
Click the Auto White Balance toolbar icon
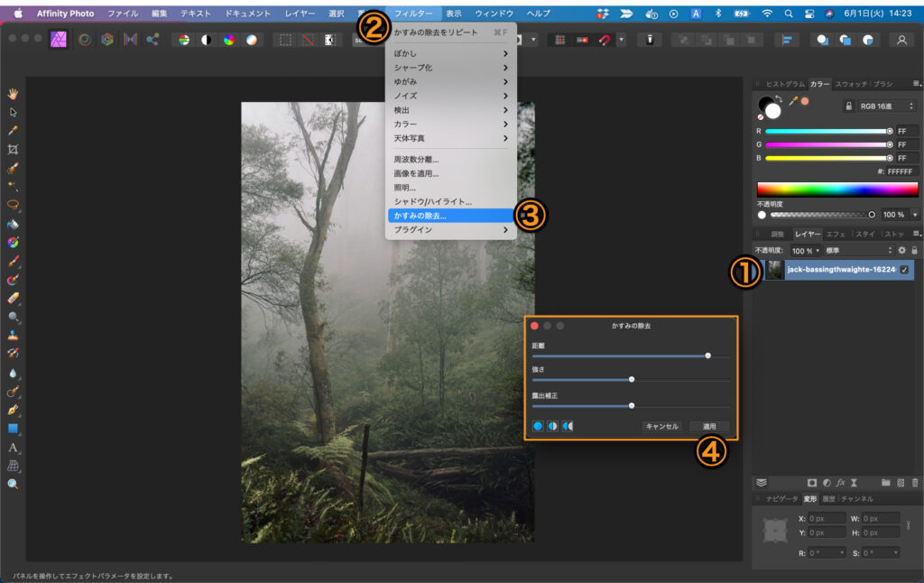(x=251, y=40)
